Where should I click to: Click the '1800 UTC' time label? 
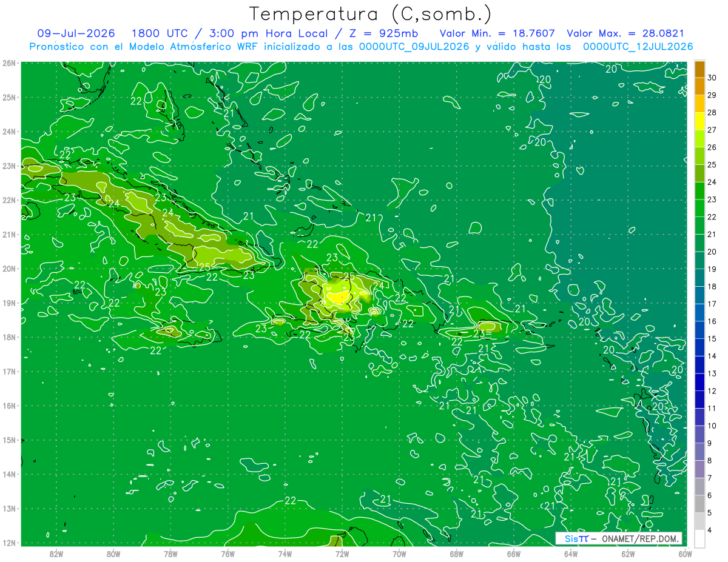click(160, 33)
